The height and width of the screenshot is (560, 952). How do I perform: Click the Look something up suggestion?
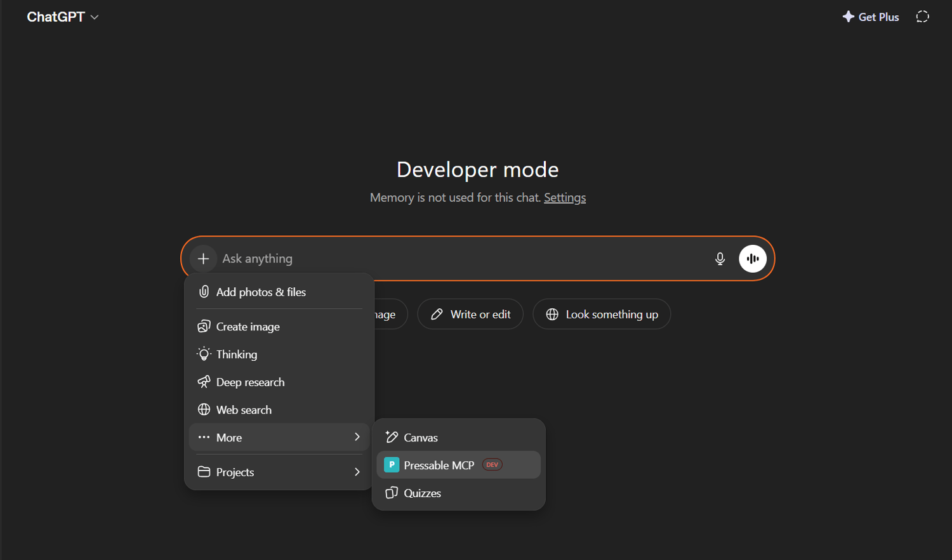602,314
